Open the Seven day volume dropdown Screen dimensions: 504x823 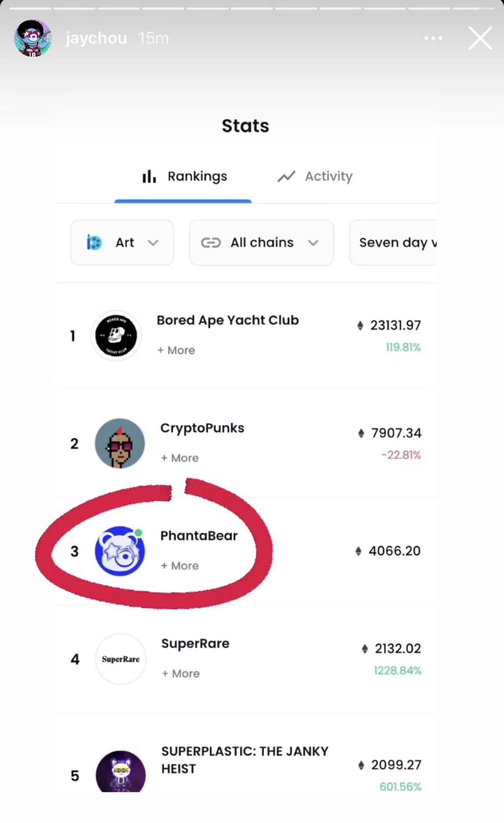coord(394,243)
